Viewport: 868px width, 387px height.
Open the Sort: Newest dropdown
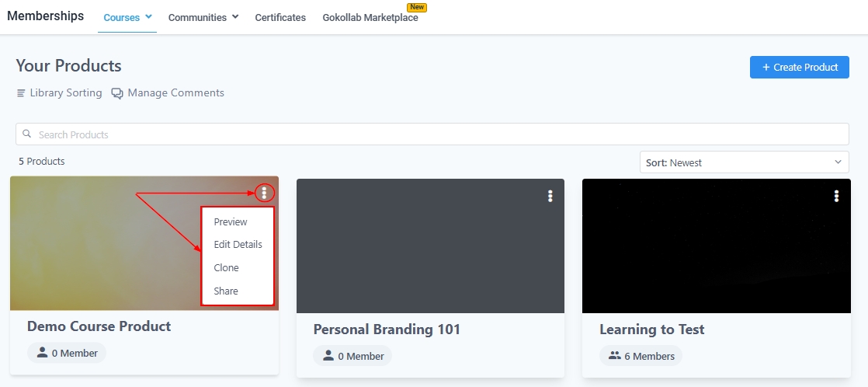[743, 162]
